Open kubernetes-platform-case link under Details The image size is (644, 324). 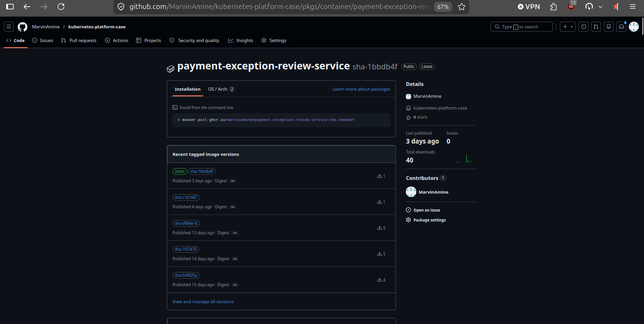point(440,108)
